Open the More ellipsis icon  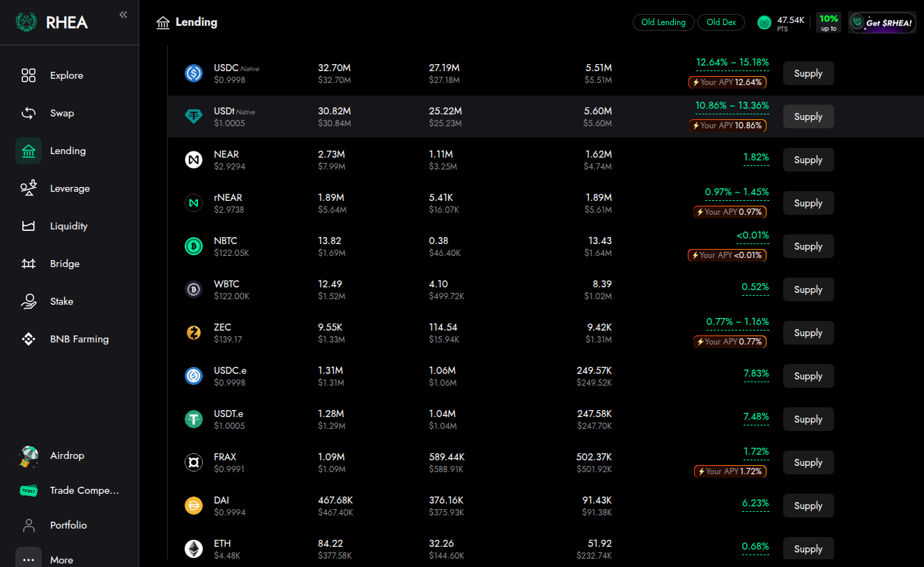pyautogui.click(x=29, y=559)
